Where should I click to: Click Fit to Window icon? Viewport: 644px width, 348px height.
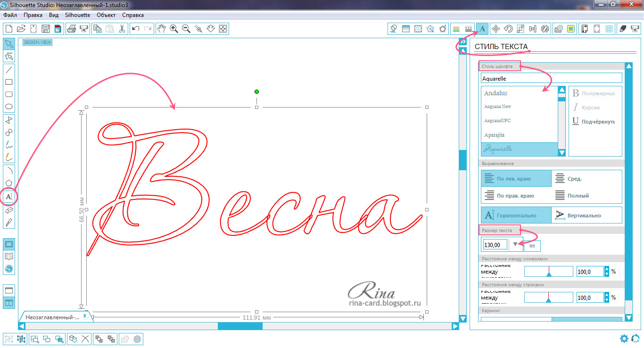pyautogui.click(x=223, y=29)
